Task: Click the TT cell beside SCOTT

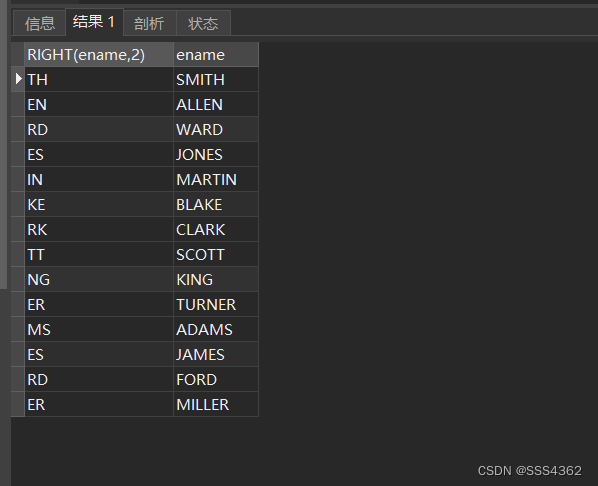Action: click(99, 254)
